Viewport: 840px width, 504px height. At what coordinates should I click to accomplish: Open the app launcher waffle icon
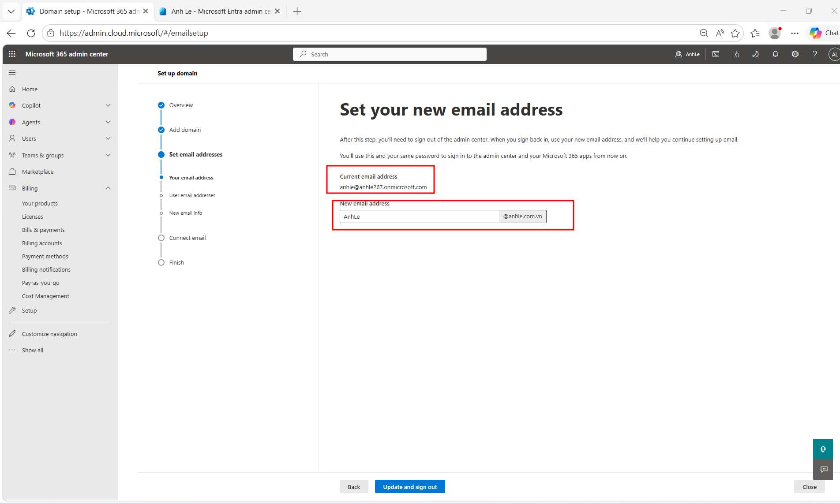click(x=12, y=54)
